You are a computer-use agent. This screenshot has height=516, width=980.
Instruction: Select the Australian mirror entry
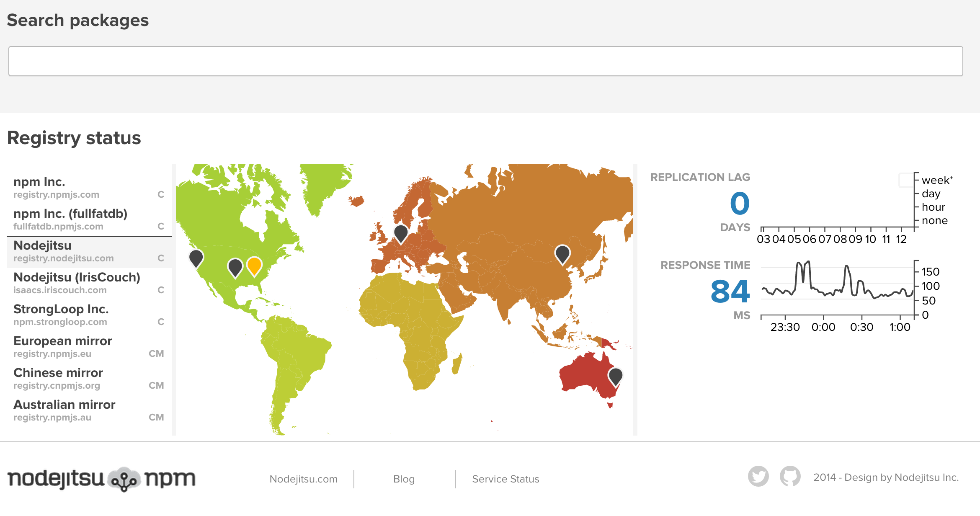89,411
